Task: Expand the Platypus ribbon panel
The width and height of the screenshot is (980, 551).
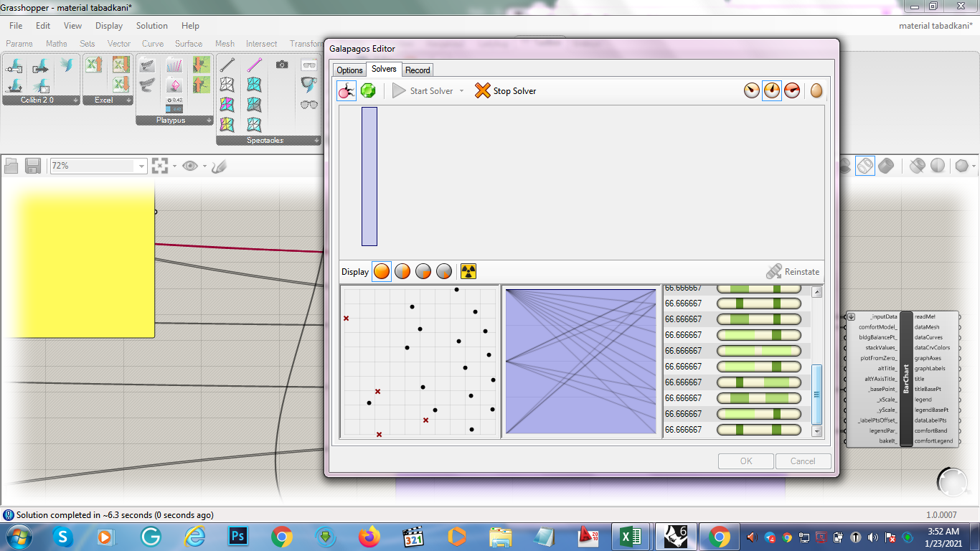Action: click(209, 121)
